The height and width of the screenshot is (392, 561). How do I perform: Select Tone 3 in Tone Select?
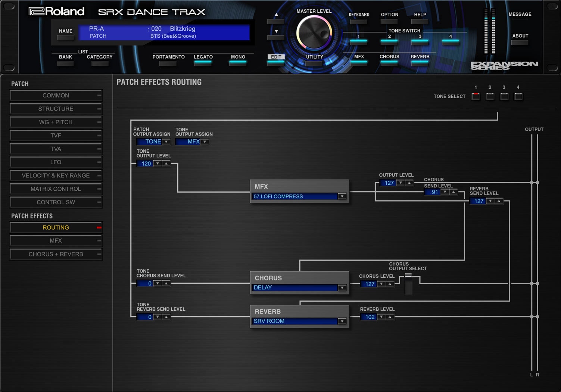point(504,96)
